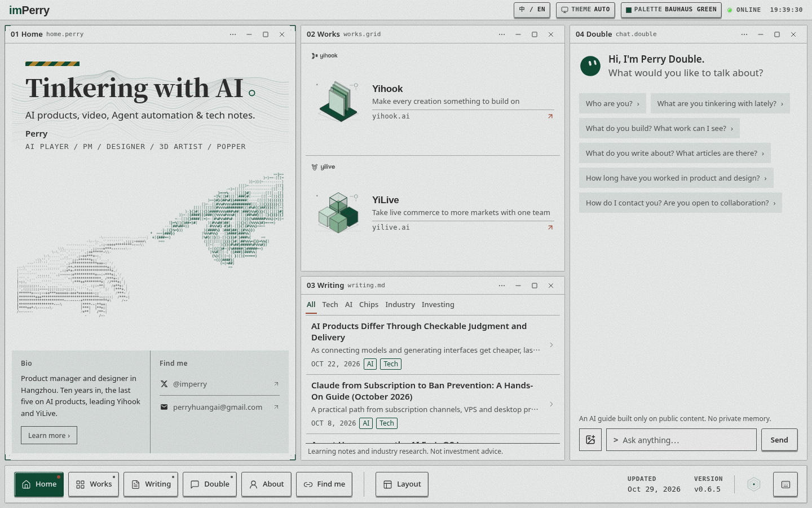Expand the AI Products Differ article chevron
Viewport: 812px width, 508px height.
551,345
